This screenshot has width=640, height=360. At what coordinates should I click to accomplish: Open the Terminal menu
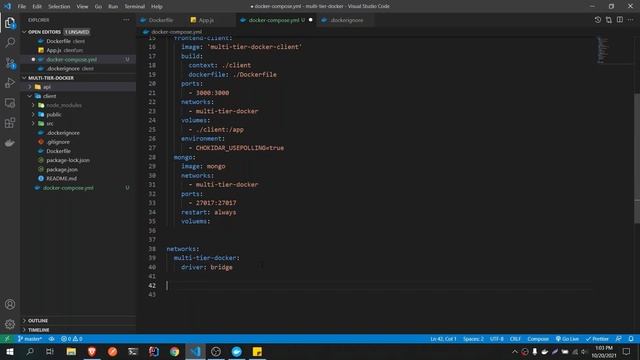click(x=134, y=6)
